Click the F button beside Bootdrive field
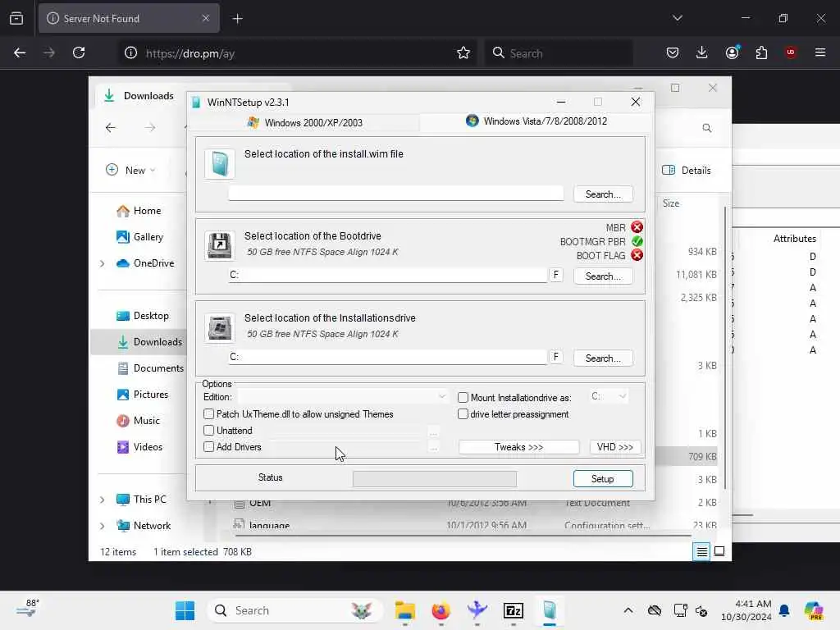 [x=555, y=275]
